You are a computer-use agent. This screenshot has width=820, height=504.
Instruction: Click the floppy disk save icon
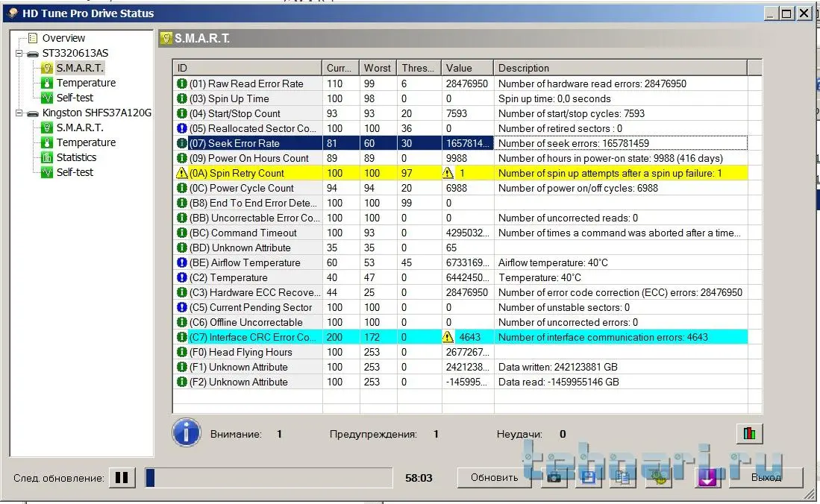tap(589, 477)
